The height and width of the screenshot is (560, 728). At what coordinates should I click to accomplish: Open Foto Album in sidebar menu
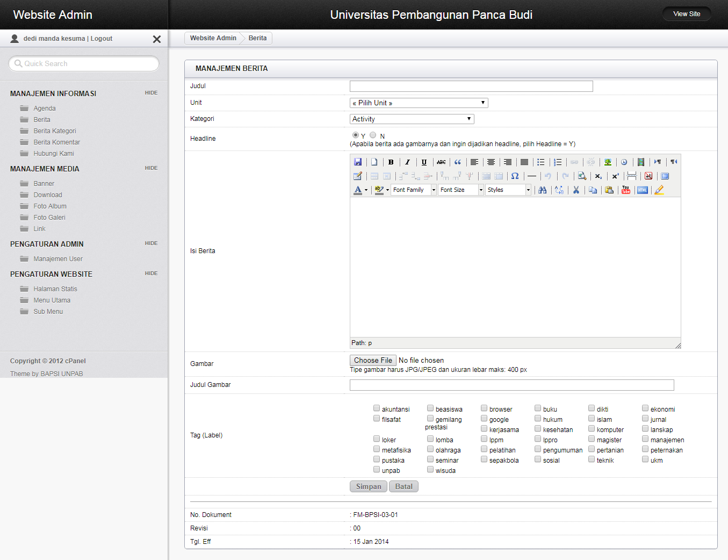[x=50, y=206]
